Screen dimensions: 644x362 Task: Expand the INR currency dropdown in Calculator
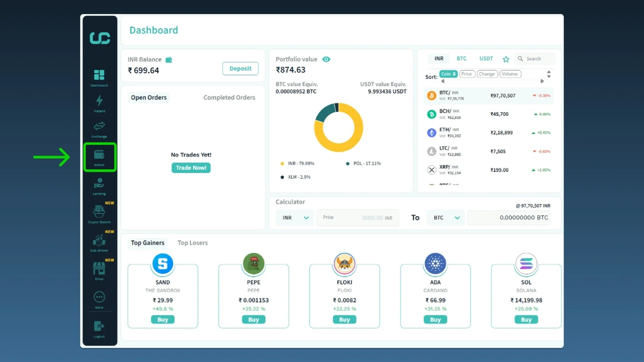(x=295, y=218)
